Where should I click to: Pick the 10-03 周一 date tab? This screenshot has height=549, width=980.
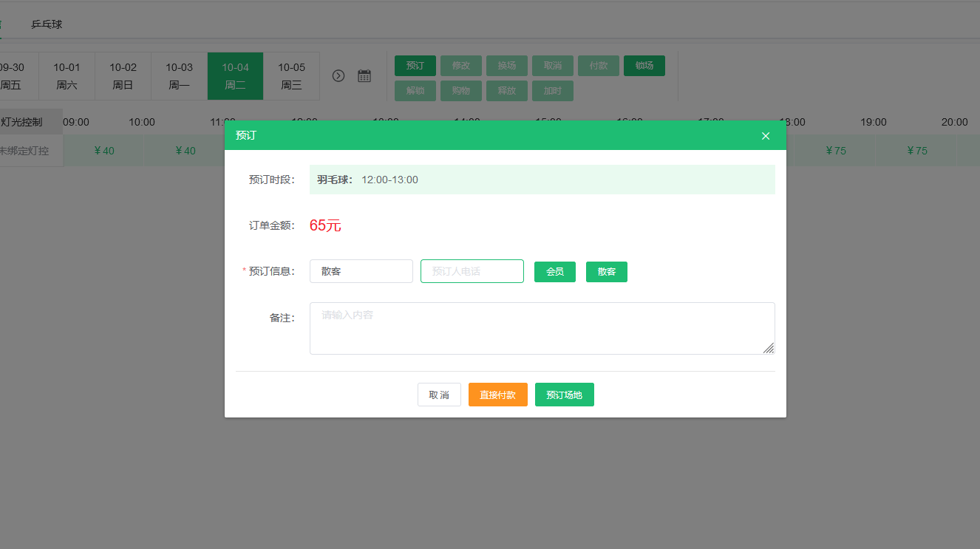[x=179, y=76]
